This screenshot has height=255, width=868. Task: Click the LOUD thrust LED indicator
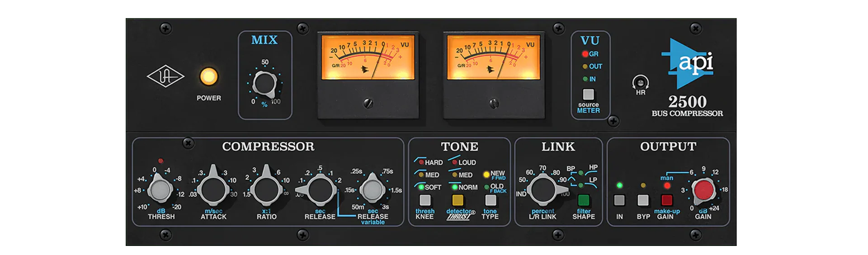coord(455,162)
